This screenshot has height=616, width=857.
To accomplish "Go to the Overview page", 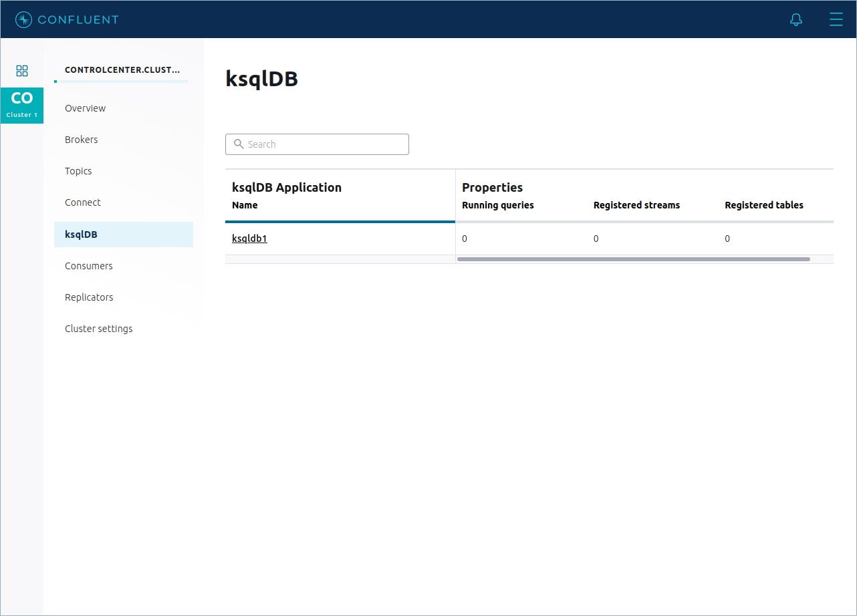I will point(85,108).
